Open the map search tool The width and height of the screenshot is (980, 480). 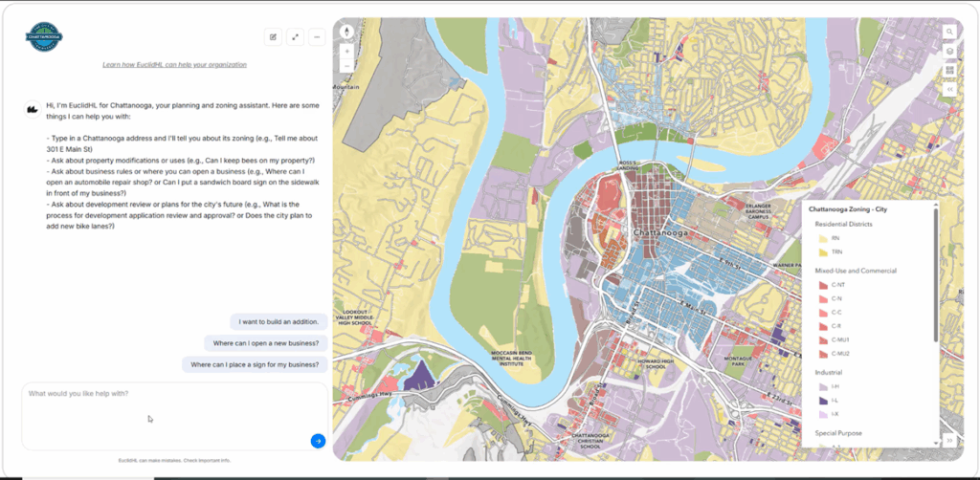(949, 32)
